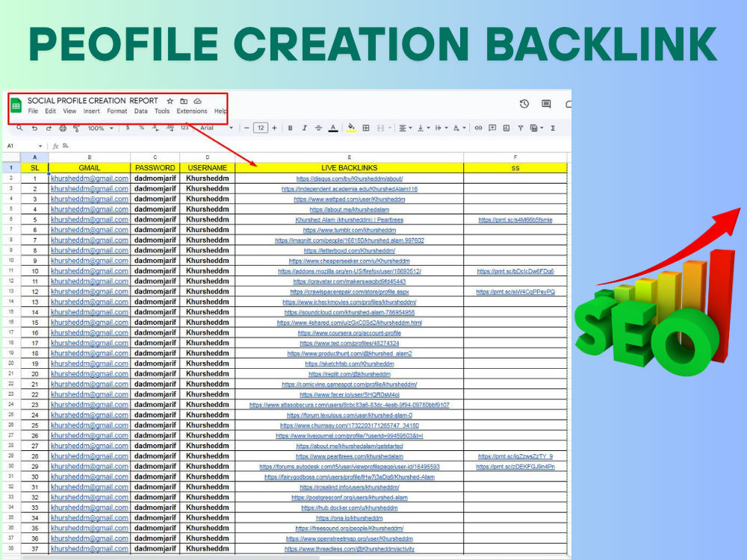
Task: Open the letterboxd.com backlink
Action: [349, 251]
